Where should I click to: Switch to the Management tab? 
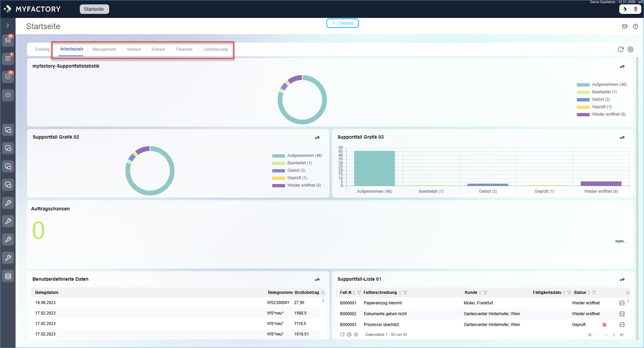104,49
